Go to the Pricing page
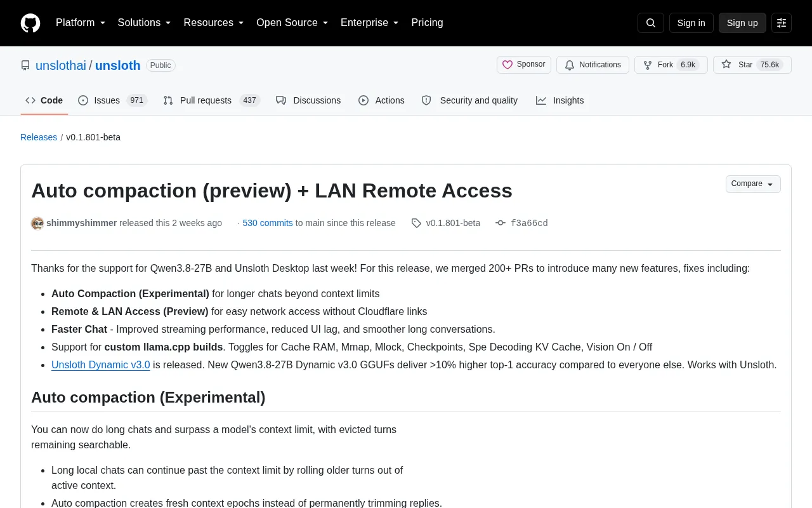Screen dimensions: 812x508 pyautogui.click(x=427, y=23)
